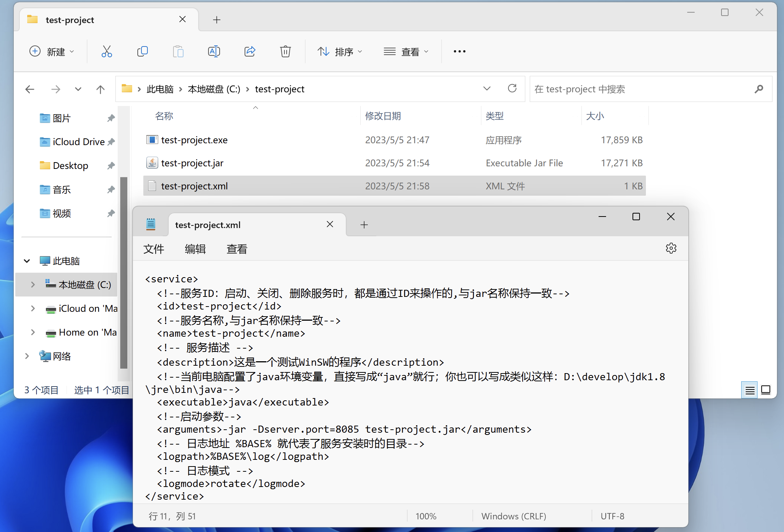Click 此电脑 in the address breadcrumb
784x532 pixels.
[160, 89]
